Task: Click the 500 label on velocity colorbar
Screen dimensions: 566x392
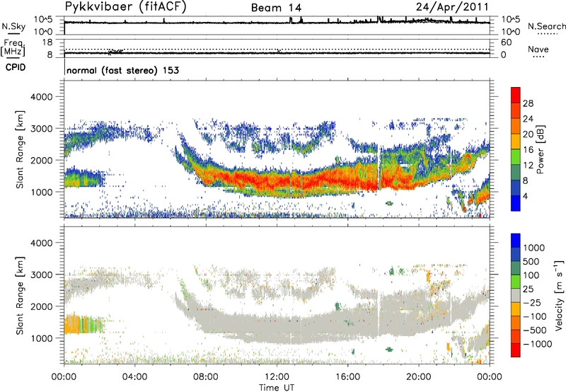Action: (x=531, y=262)
